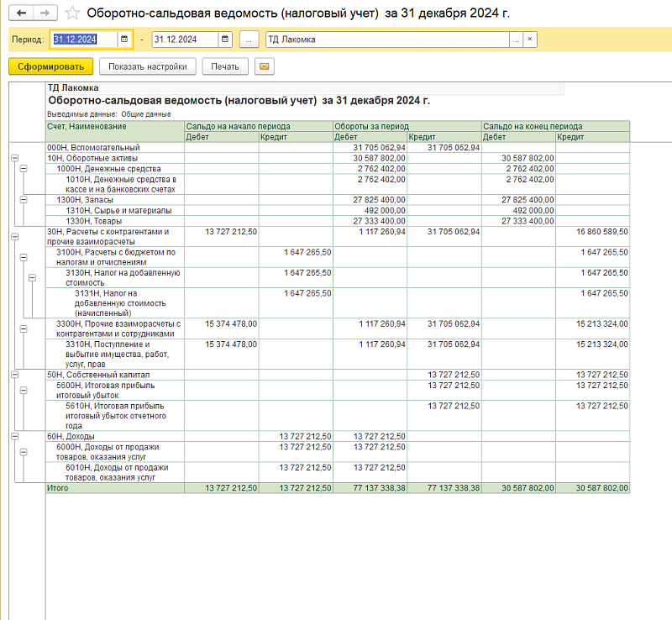Viewport: 672px width, 620px height.
Task: Open the organization's card via the small square icon
Action: coord(530,39)
